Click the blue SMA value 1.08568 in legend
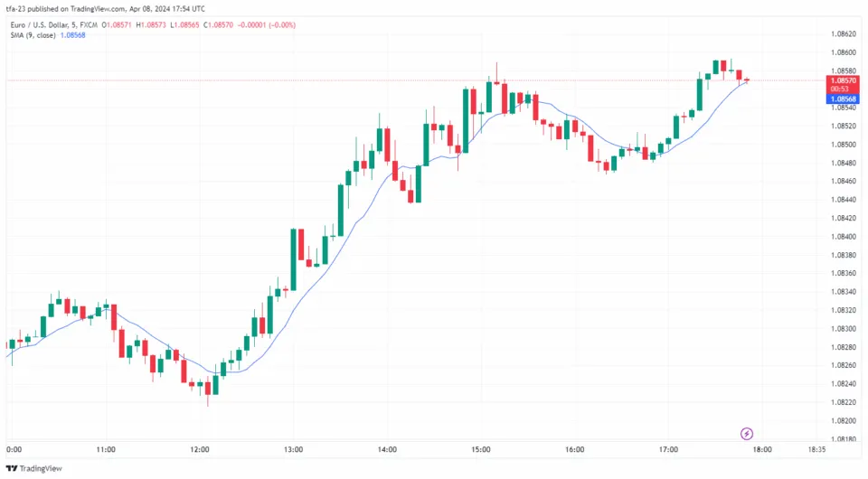 [74, 34]
